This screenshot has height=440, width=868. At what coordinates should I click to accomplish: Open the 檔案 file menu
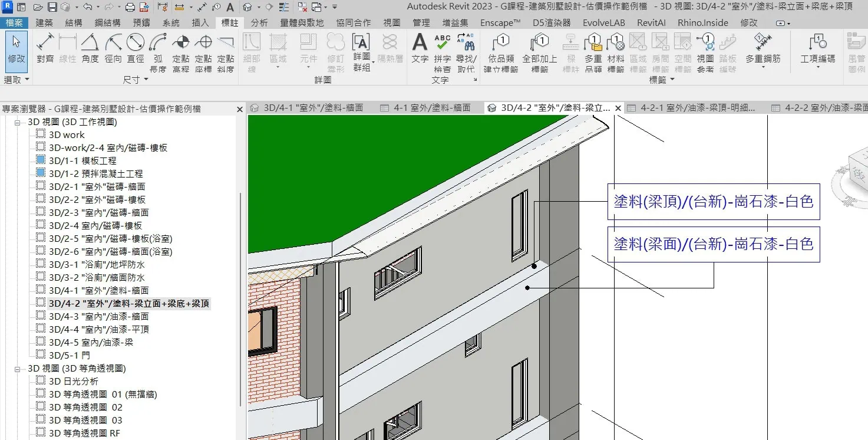coord(14,22)
